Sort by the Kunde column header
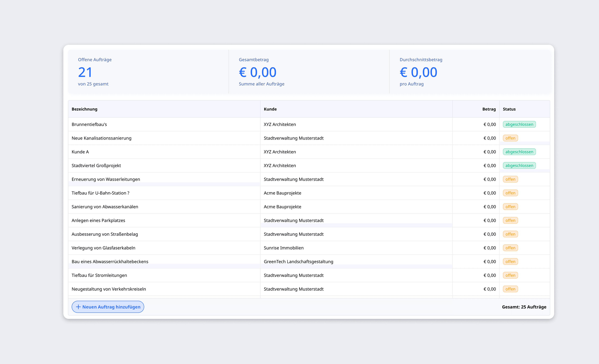The width and height of the screenshot is (599, 364). click(x=270, y=109)
